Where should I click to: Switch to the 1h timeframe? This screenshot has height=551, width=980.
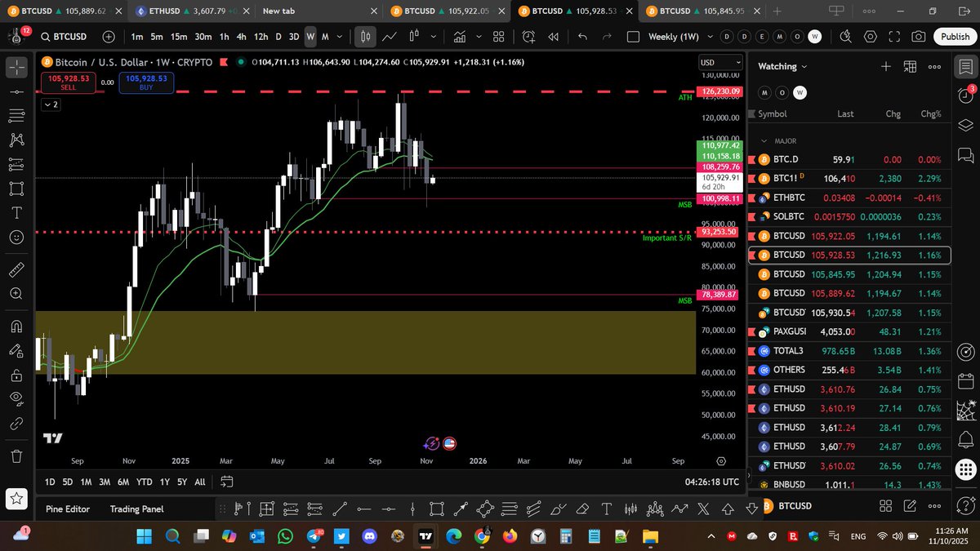point(224,37)
